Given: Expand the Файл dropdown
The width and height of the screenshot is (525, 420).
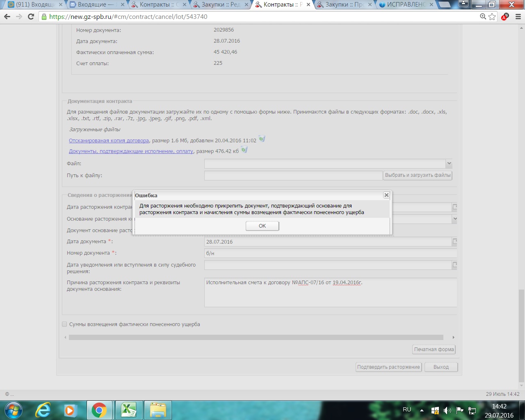Looking at the screenshot, I should click(x=449, y=164).
